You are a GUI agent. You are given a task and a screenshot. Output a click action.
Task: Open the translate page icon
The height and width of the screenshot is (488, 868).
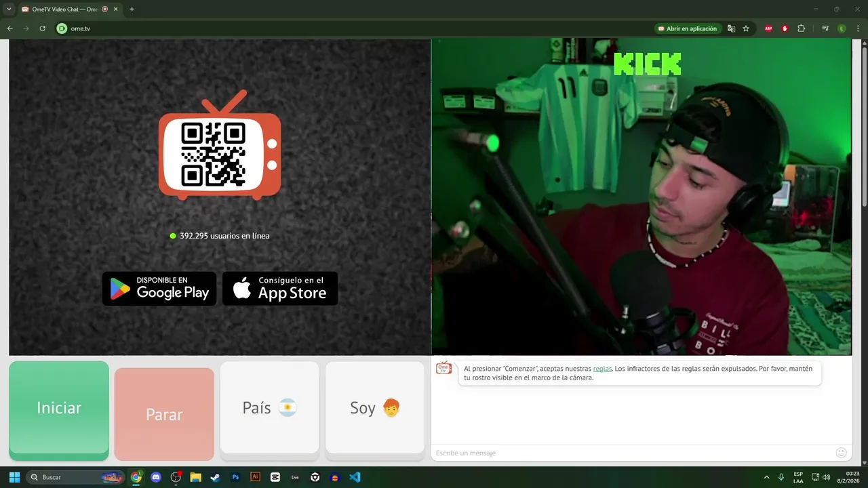pos(731,28)
